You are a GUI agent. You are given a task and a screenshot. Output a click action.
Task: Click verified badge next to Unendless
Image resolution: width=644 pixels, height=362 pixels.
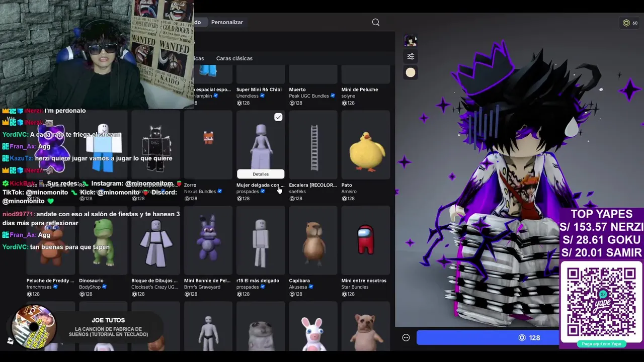pos(262,96)
